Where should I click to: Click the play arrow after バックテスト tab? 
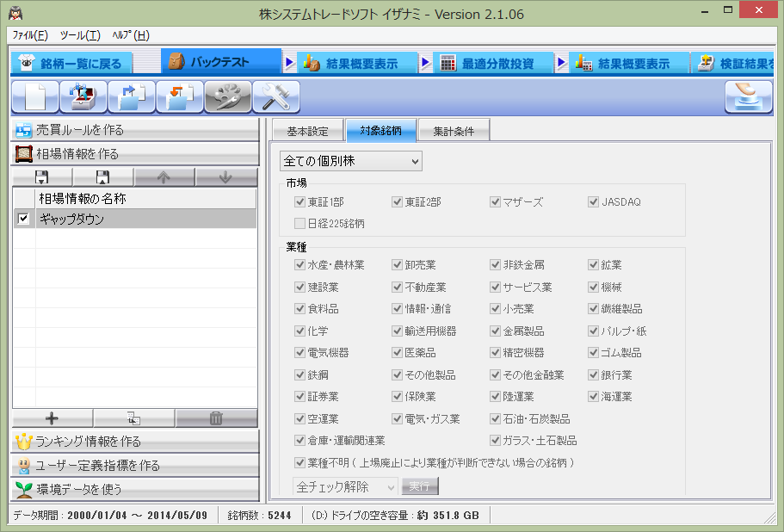[289, 63]
